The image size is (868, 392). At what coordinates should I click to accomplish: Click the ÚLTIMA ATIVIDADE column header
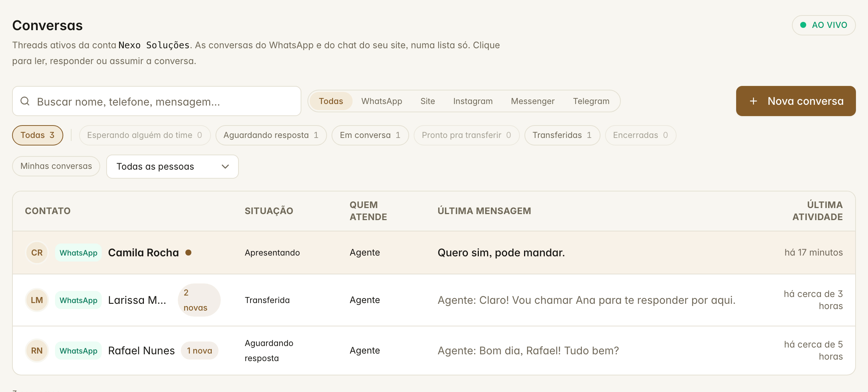coord(817,211)
